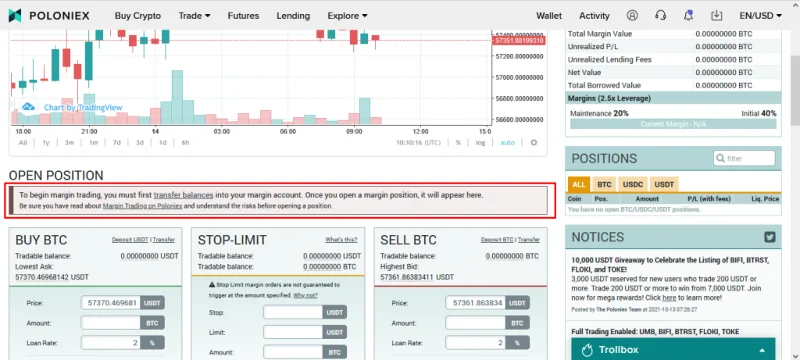This screenshot has height=360, width=800.
Task: Select the BTC positions tab
Action: click(604, 185)
